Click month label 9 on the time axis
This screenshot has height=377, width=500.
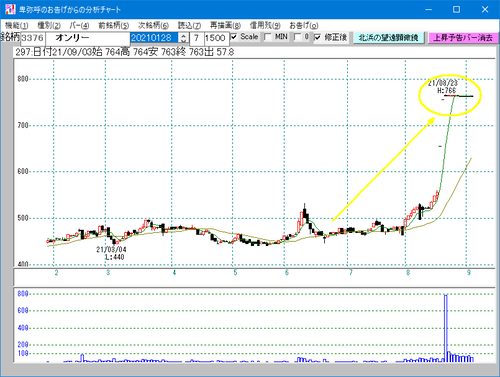click(x=469, y=273)
